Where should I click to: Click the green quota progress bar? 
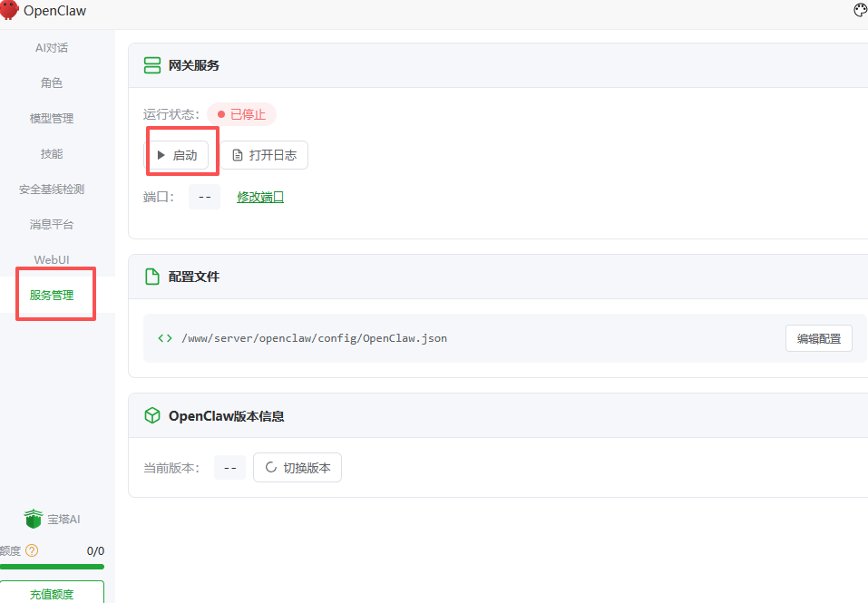click(x=52, y=567)
